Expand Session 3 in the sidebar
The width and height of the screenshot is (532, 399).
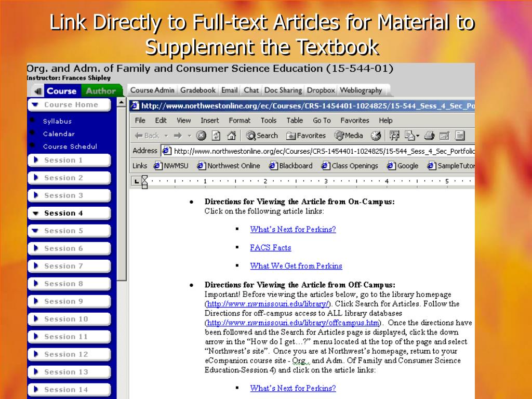tap(69, 195)
